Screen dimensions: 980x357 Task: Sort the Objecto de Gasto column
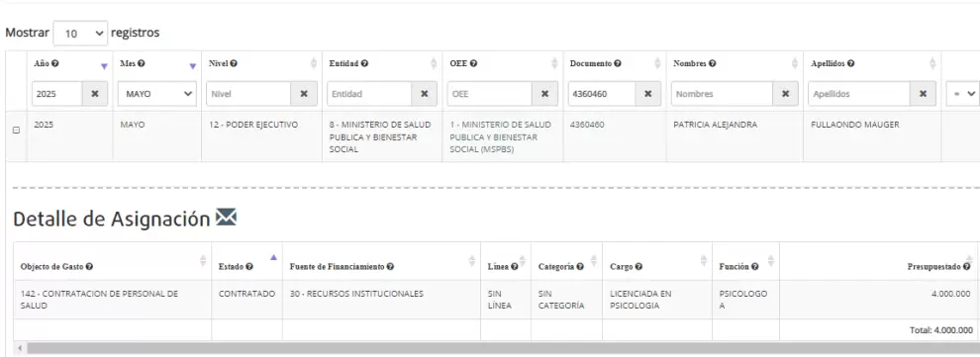point(203,261)
